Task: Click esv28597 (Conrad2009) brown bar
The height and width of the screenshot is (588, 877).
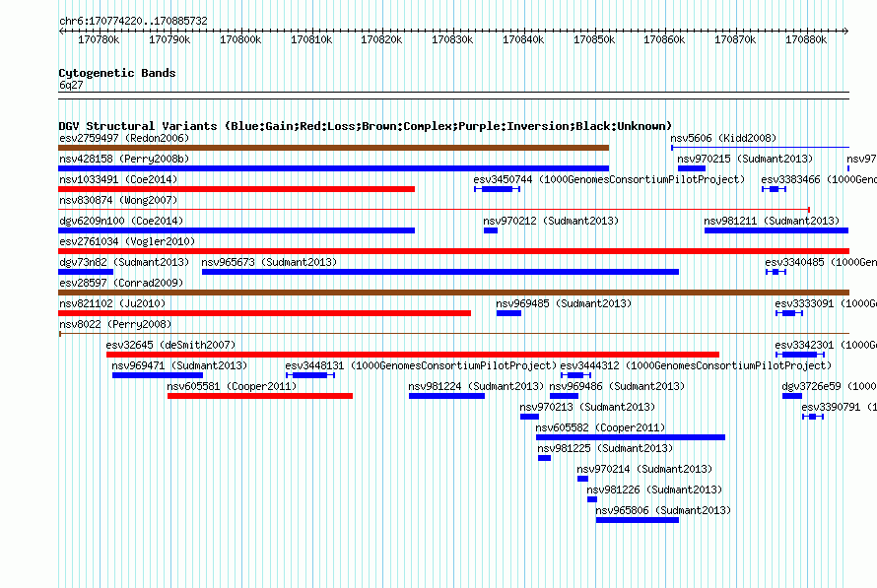Action: (x=453, y=293)
